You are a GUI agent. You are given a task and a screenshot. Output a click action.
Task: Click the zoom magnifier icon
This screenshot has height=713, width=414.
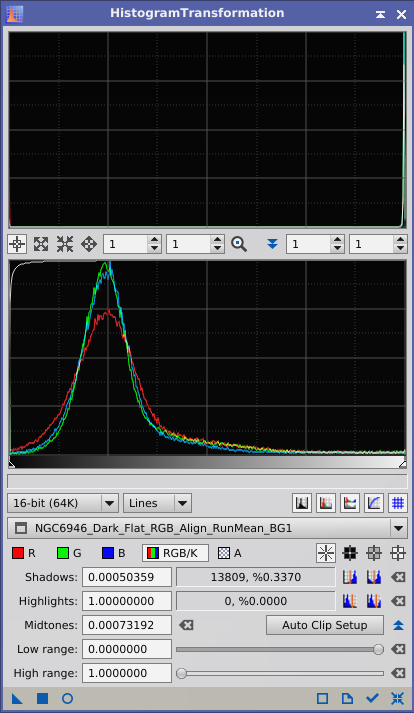(239, 244)
